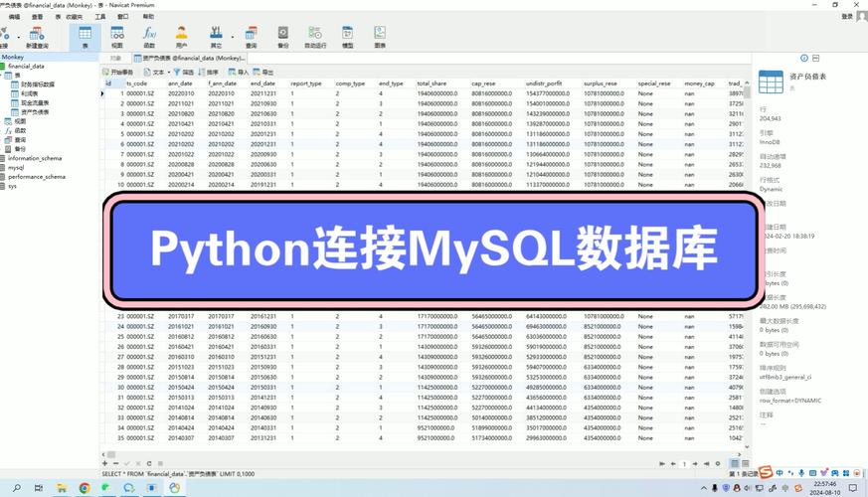
Task: Open the Login (登录) link at top right
Action: click(847, 17)
